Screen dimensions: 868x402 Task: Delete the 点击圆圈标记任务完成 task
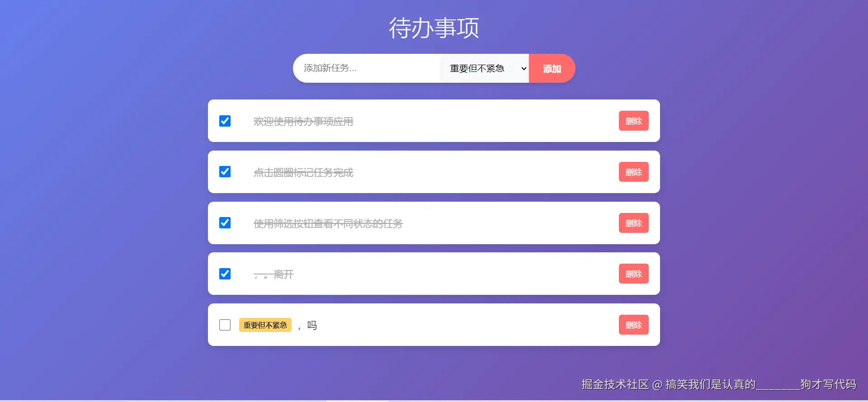pos(633,172)
